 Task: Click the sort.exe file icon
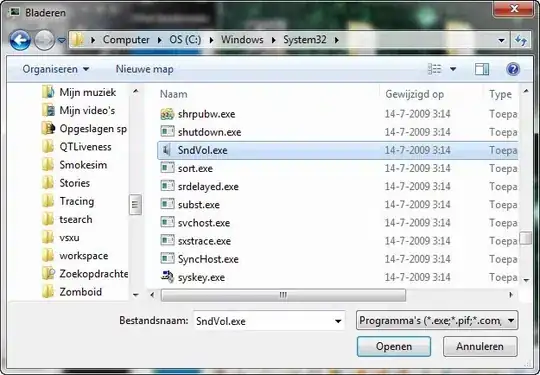point(167,168)
